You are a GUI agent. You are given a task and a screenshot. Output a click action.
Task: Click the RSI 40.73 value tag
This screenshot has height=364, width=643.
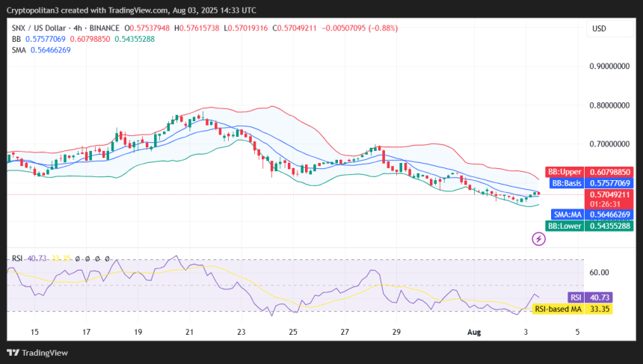590,297
